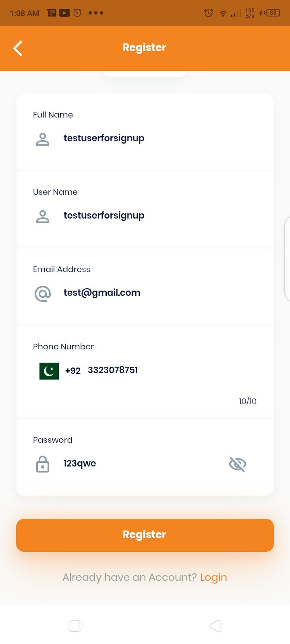Tap the alarm clock status icon

tap(209, 13)
